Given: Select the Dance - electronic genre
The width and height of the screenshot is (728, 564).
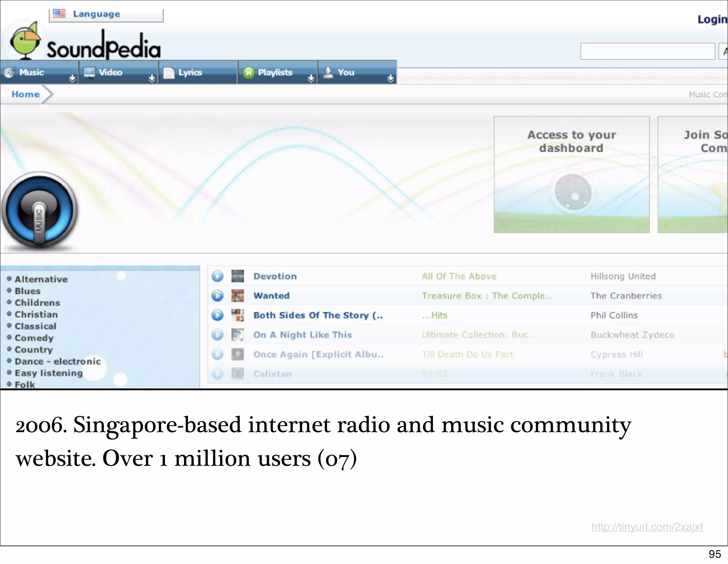Looking at the screenshot, I should 58,361.
